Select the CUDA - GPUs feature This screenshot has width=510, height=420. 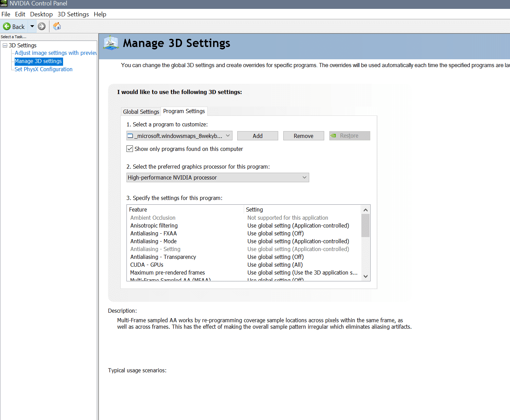pos(147,265)
